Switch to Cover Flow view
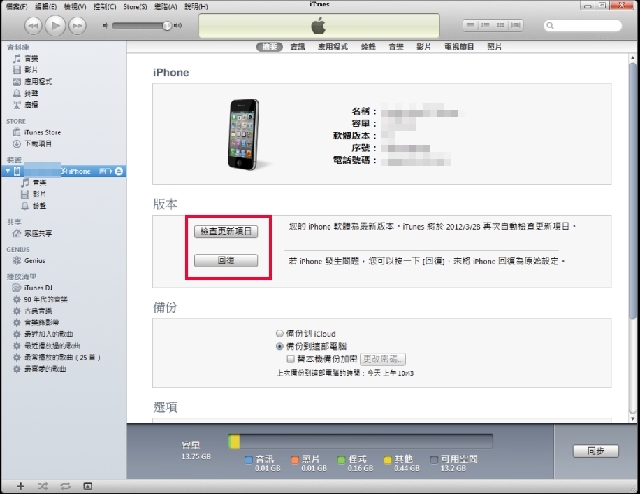Image resolution: width=640 pixels, height=494 pixels. point(516,25)
